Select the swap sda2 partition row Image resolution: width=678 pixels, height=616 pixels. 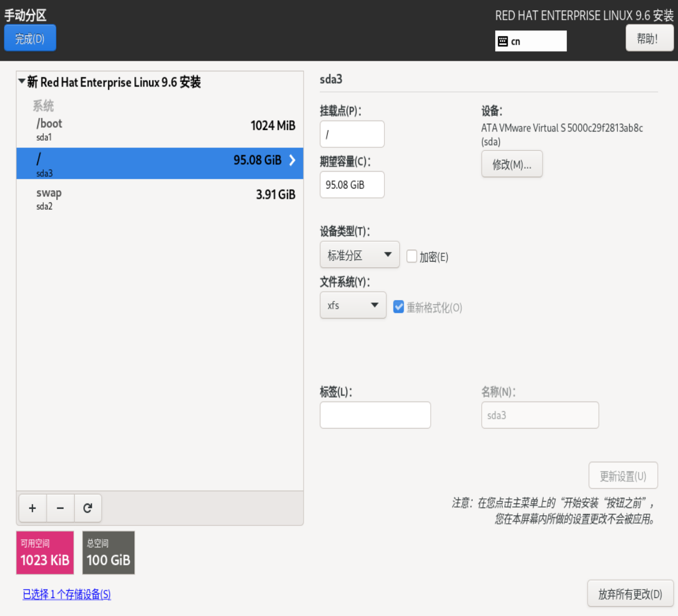[x=160, y=199]
